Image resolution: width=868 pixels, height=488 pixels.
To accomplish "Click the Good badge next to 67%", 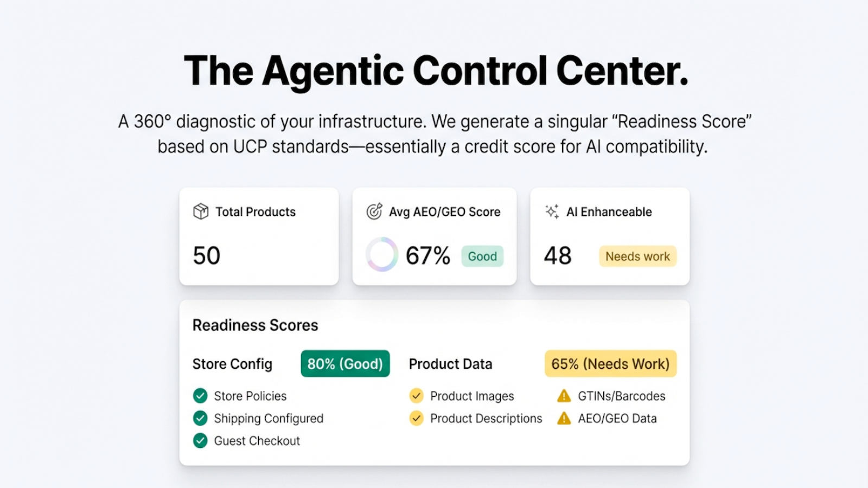I will tap(482, 256).
